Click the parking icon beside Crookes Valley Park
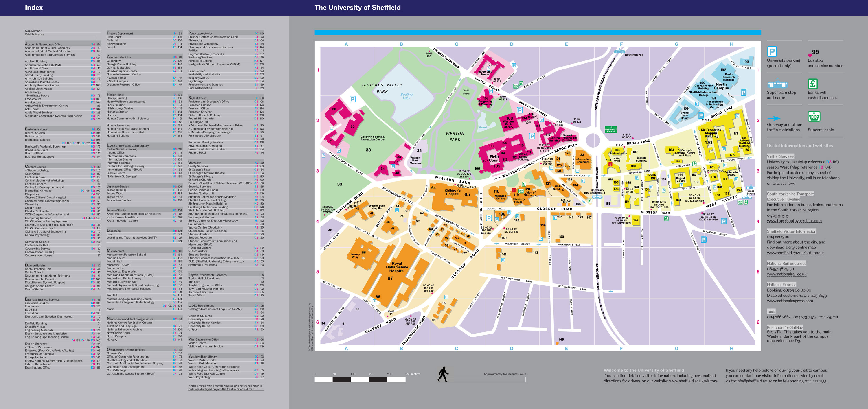 (x=352, y=99)
